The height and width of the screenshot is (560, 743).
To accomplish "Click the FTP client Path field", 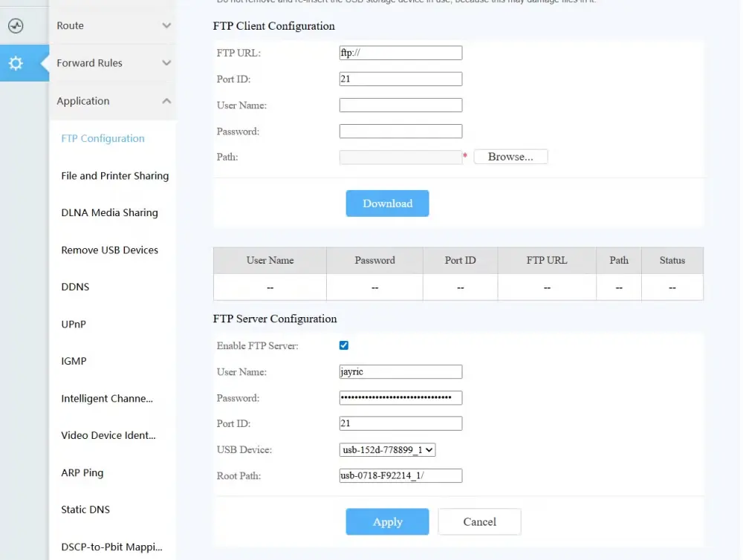I will click(400, 157).
